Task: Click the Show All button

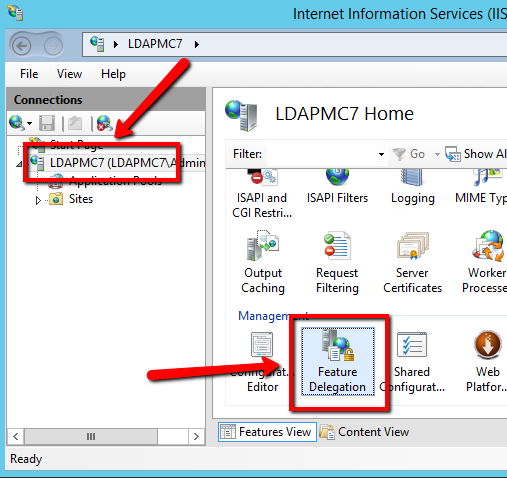Action: point(476,154)
